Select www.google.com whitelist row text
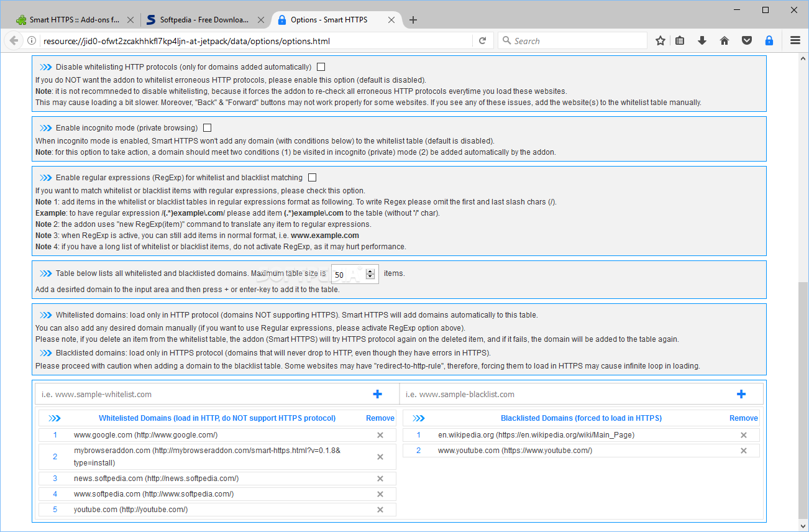 tap(145, 435)
